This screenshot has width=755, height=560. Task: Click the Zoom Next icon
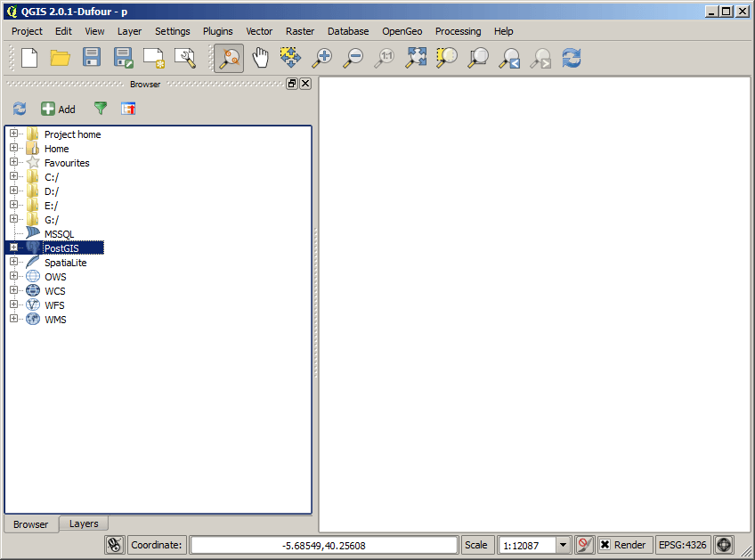(x=540, y=58)
